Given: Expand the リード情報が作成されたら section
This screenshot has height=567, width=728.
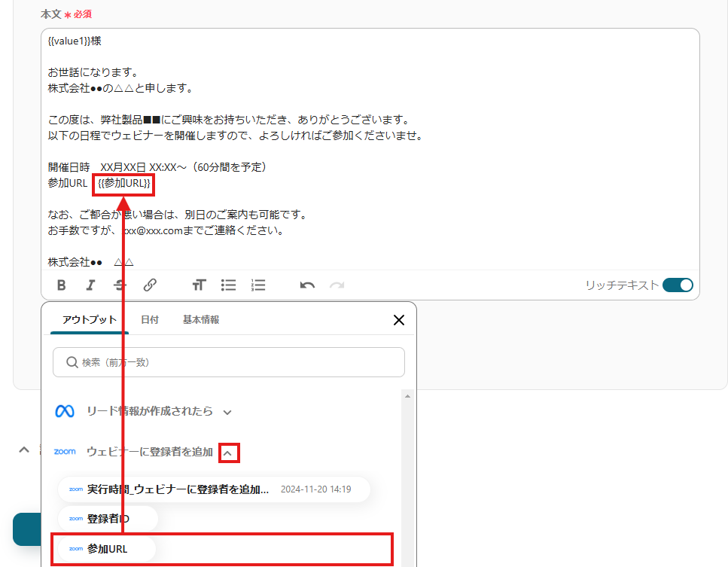Looking at the screenshot, I should pyautogui.click(x=227, y=412).
